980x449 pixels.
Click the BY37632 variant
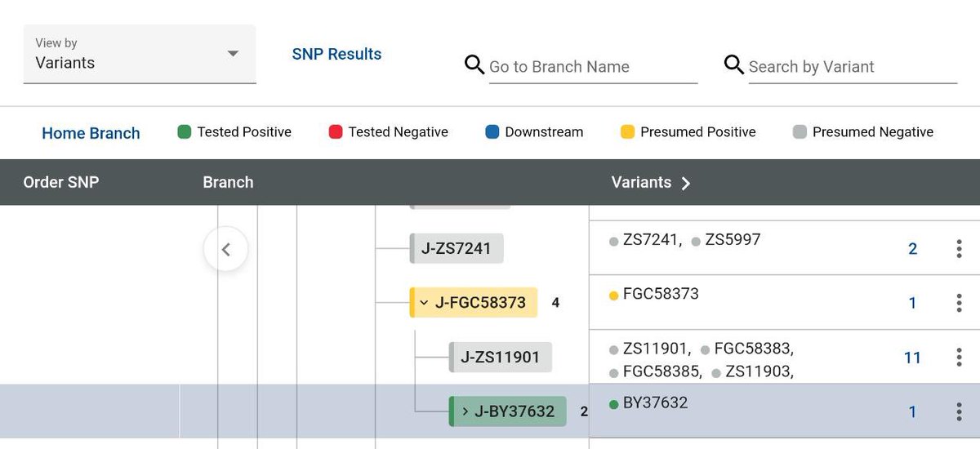pos(655,402)
